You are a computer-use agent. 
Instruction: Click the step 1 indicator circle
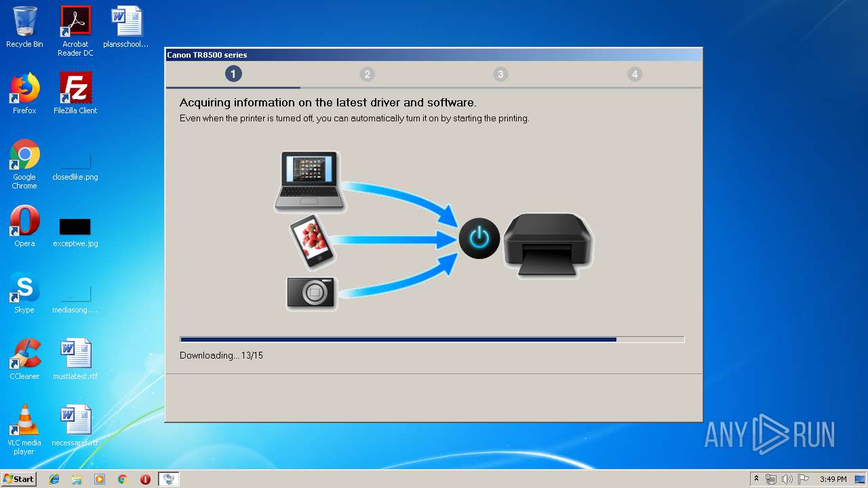coord(233,74)
